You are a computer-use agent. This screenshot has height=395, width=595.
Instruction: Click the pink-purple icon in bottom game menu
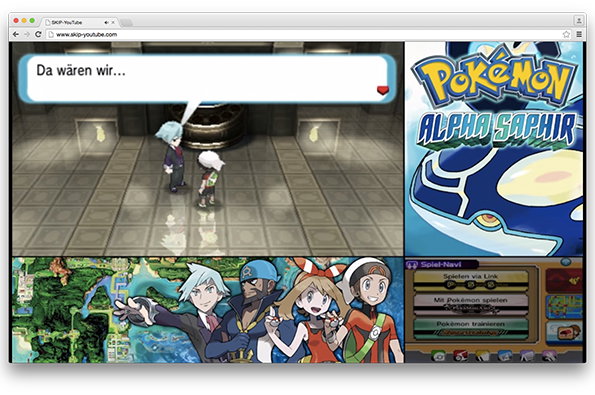[549, 356]
